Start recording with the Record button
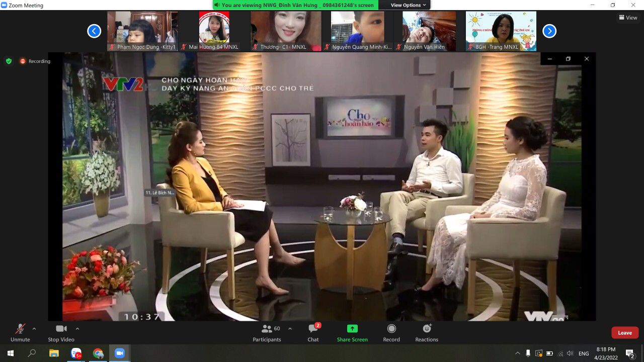Screen dimensions: 644x362 391,332
